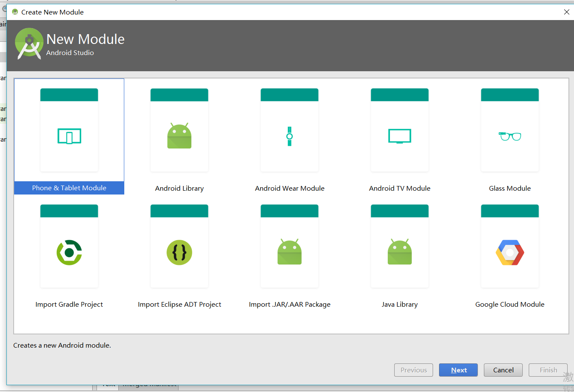Image resolution: width=574 pixels, height=392 pixels.
Task: Click the Phone & Tablet Module label
Action: tap(69, 188)
